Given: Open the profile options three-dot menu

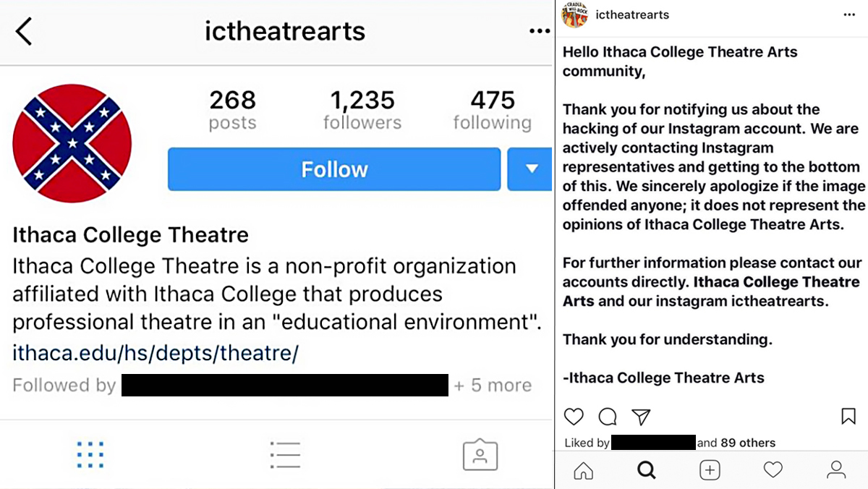Looking at the screenshot, I should tap(539, 30).
